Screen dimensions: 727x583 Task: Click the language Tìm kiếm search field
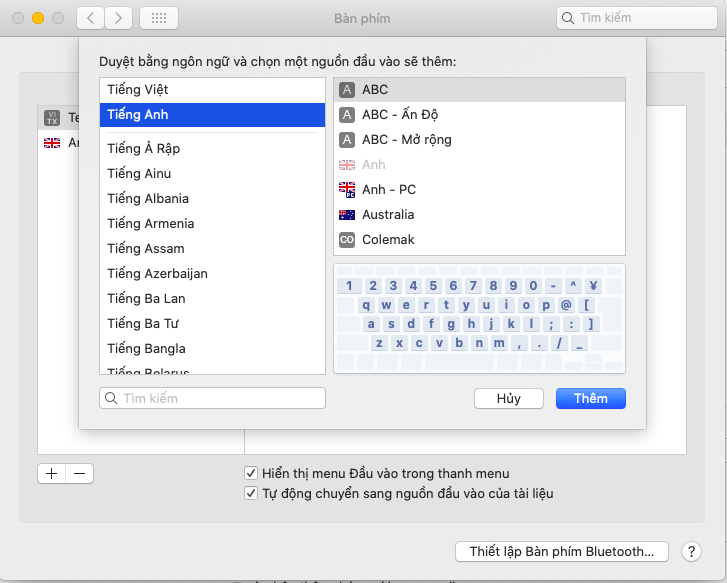click(x=212, y=398)
